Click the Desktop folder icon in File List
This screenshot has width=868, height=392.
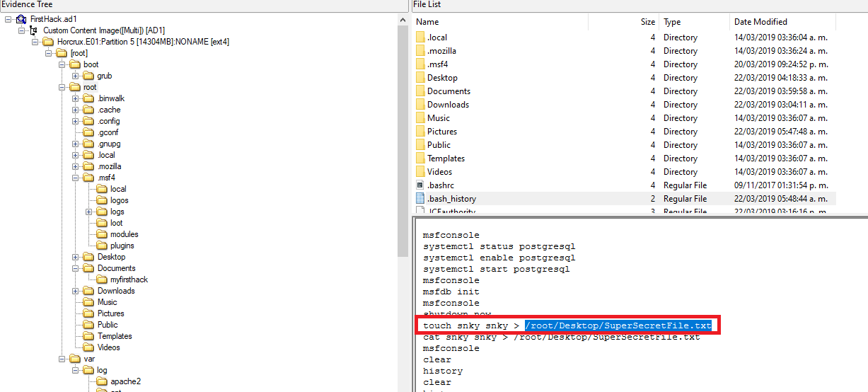point(419,78)
